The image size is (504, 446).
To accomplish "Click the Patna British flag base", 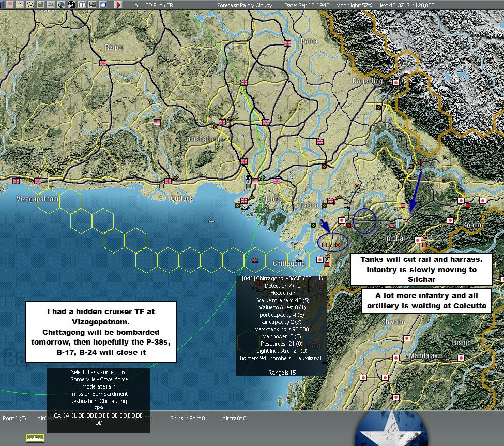I will 287,43.
